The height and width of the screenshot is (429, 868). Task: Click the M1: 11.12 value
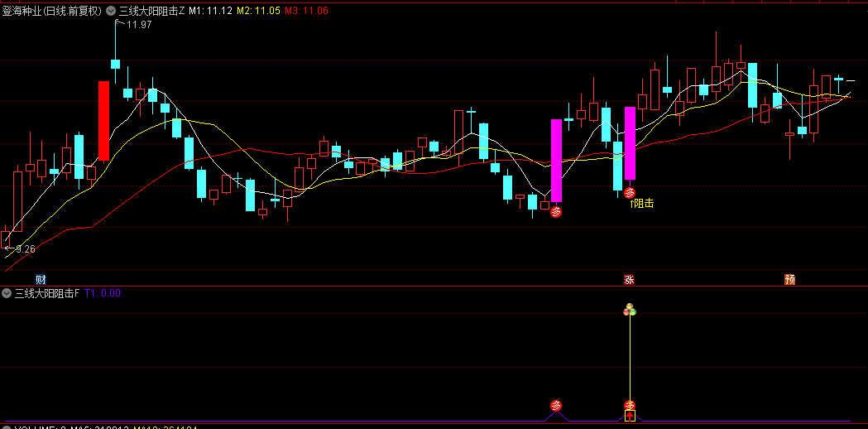point(211,11)
